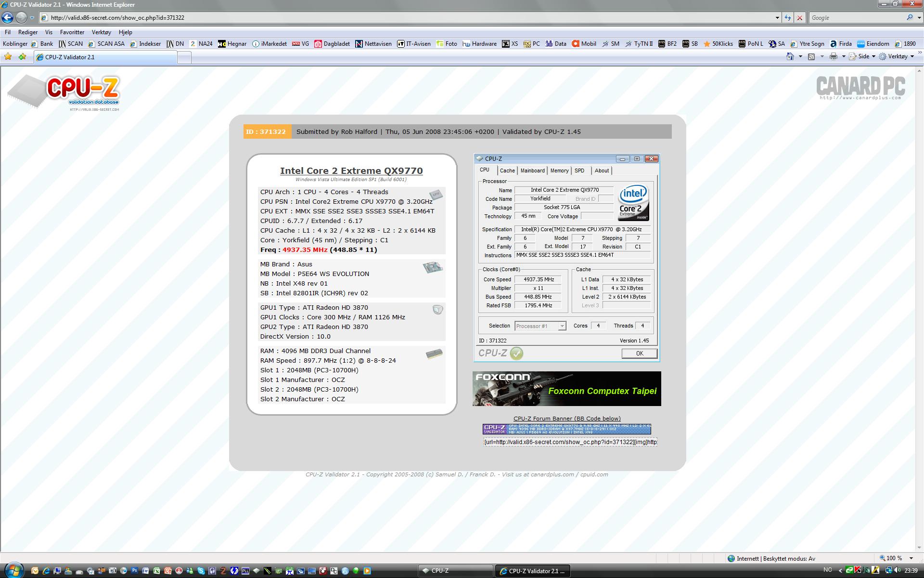Select the BB code URL text field
924x578 pixels.
(x=570, y=442)
